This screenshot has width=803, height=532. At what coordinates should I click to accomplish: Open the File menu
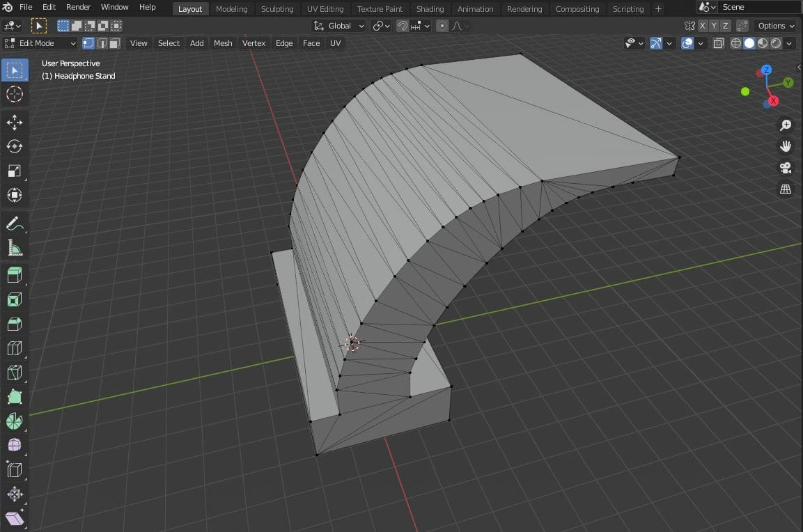click(x=26, y=7)
